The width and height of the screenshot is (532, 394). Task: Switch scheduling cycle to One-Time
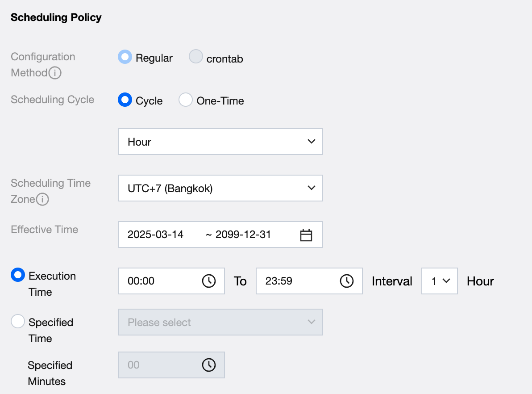(186, 100)
